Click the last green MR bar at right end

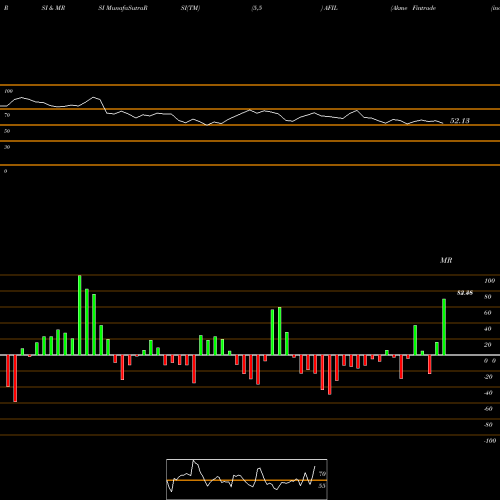coord(444,327)
